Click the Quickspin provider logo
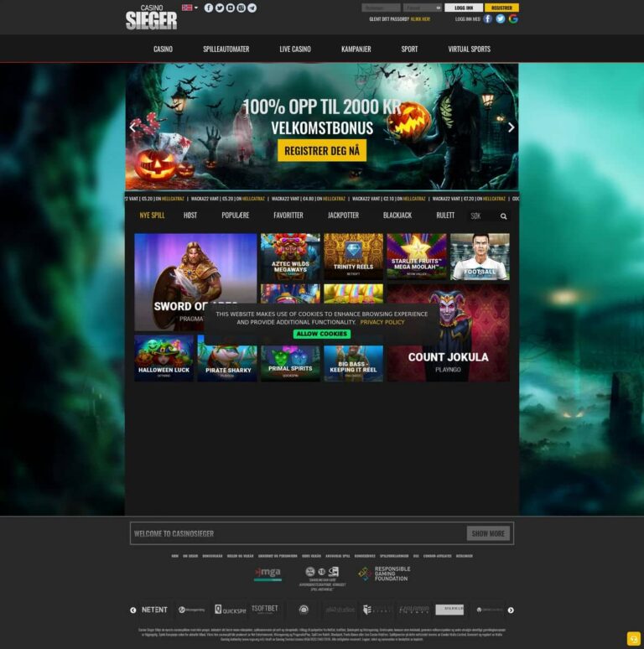Viewport: 644px width, 649px height. click(x=230, y=610)
